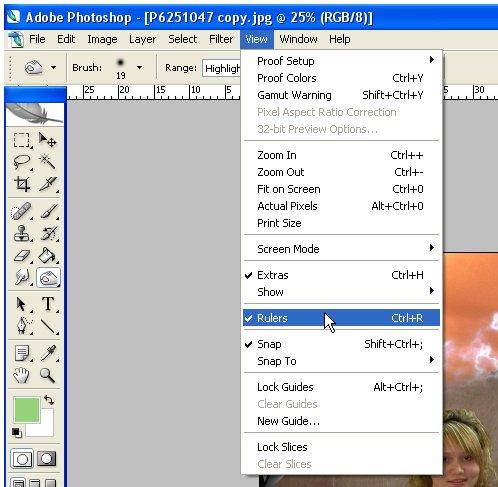Viewport: 498px width, 487px height.
Task: Open the File menu
Action: coord(37,39)
